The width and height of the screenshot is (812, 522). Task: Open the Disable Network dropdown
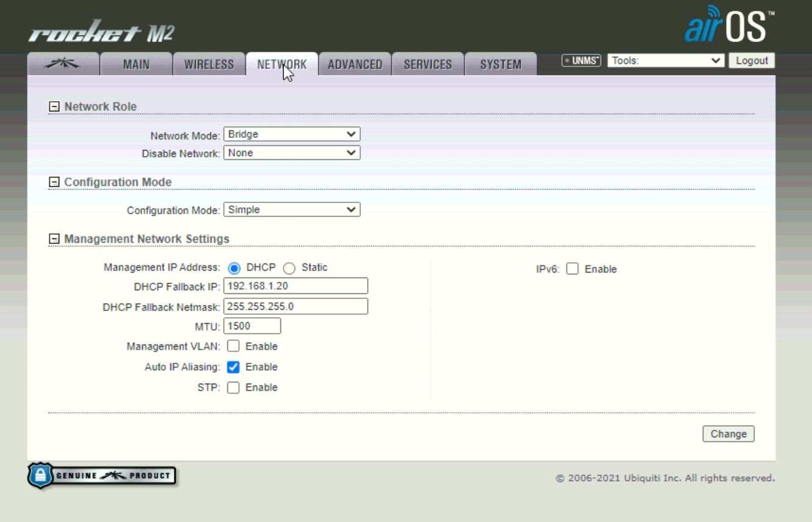292,153
